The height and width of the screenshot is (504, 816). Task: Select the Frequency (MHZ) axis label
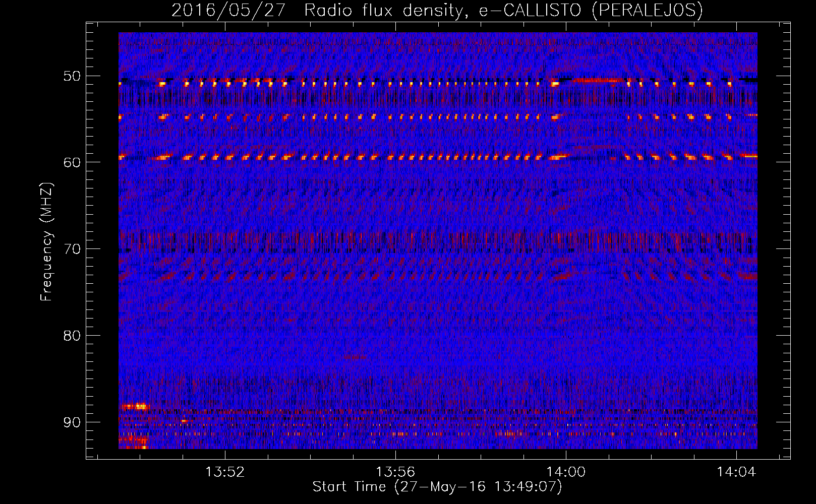pyautogui.click(x=46, y=242)
